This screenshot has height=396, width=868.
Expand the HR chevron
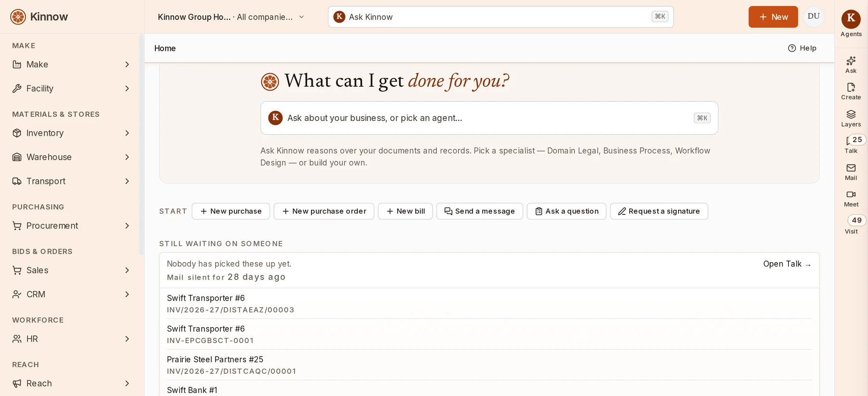coord(127,339)
